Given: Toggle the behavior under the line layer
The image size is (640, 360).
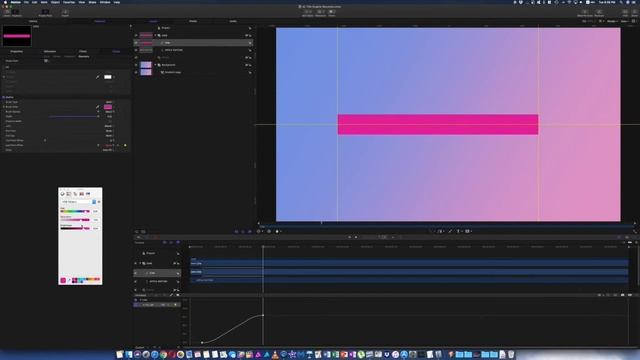Looking at the screenshot, I should point(136,50).
